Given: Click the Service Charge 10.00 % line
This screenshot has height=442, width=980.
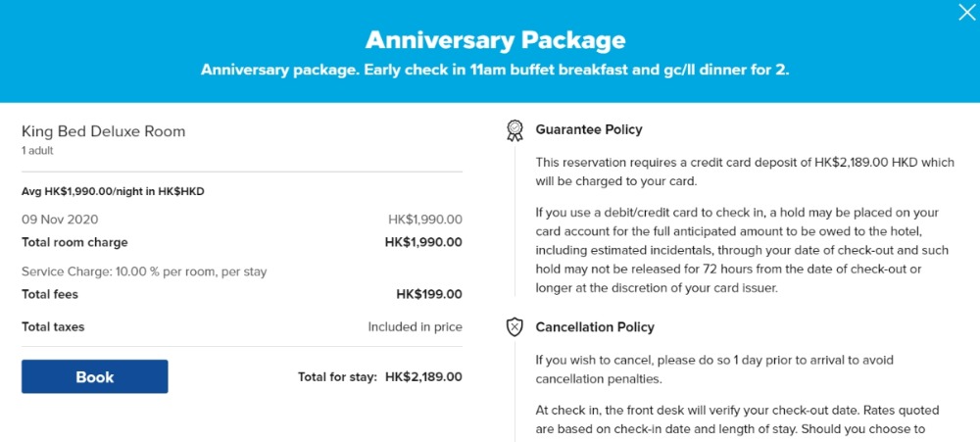Looking at the screenshot, I should [144, 271].
